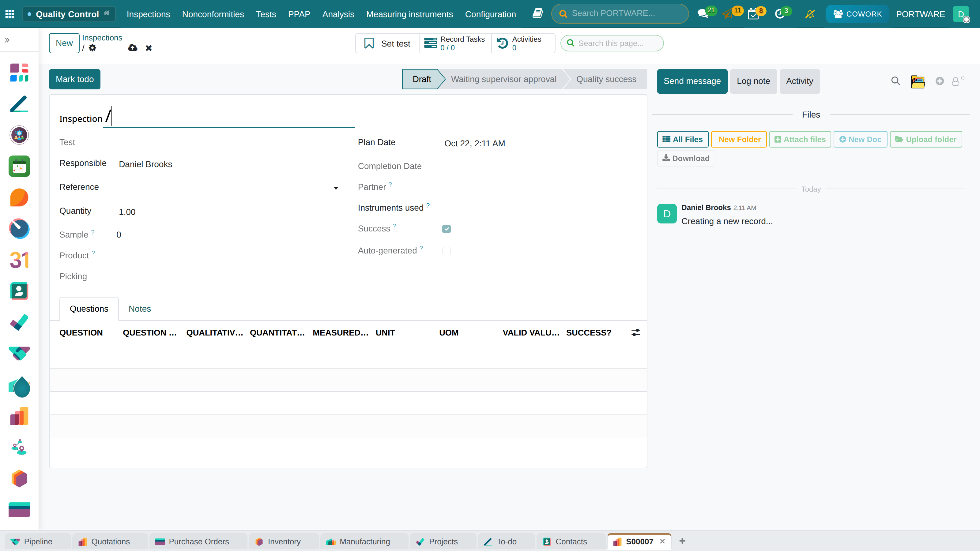Open the file manager folder icon in chatter
Viewport: 980px width, 551px height.
[x=918, y=81]
